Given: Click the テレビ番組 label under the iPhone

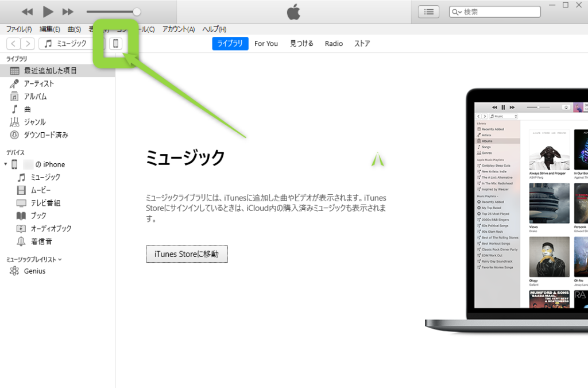Looking at the screenshot, I should pyautogui.click(x=45, y=203).
